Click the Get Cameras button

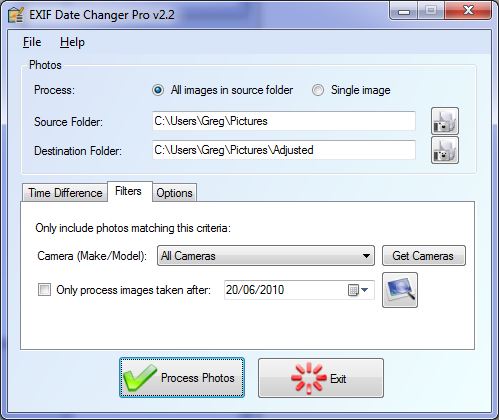pos(424,256)
